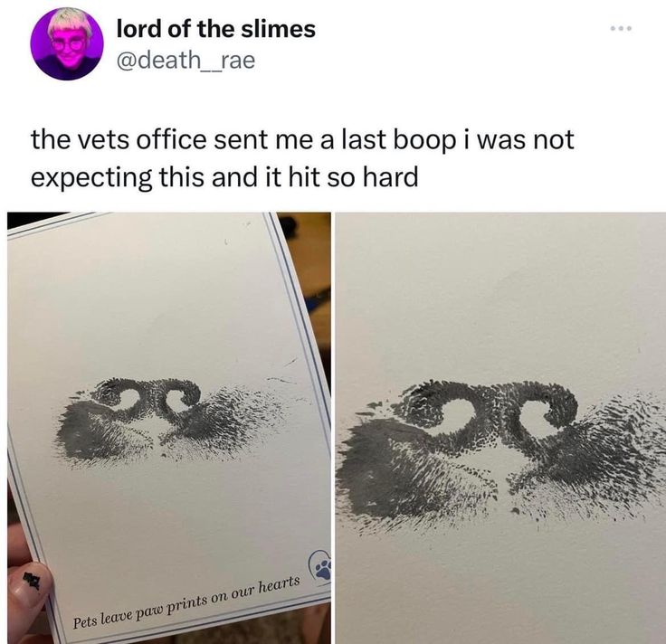The width and height of the screenshot is (666, 644).
Task: Click the @death__rae handle
Action: click(186, 61)
